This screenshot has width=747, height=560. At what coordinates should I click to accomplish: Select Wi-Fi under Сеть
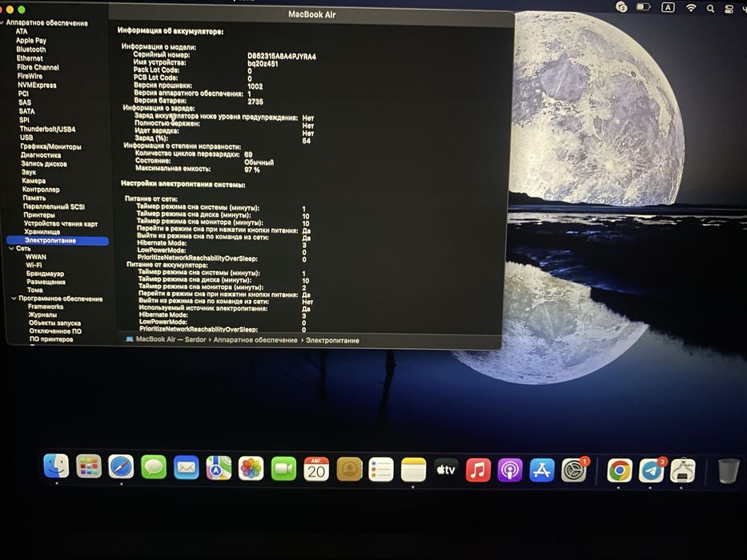point(34,266)
